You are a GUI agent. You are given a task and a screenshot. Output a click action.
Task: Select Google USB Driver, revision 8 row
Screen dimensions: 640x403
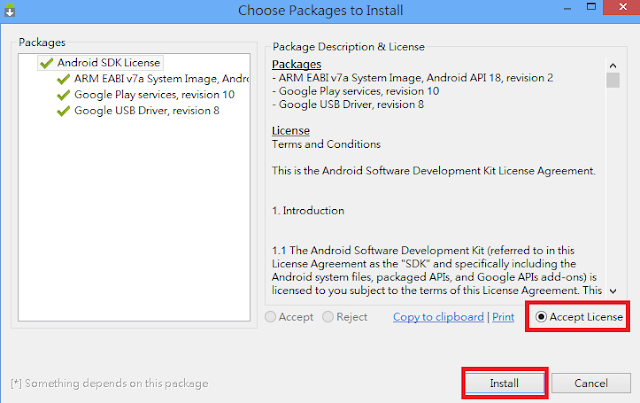click(x=147, y=111)
